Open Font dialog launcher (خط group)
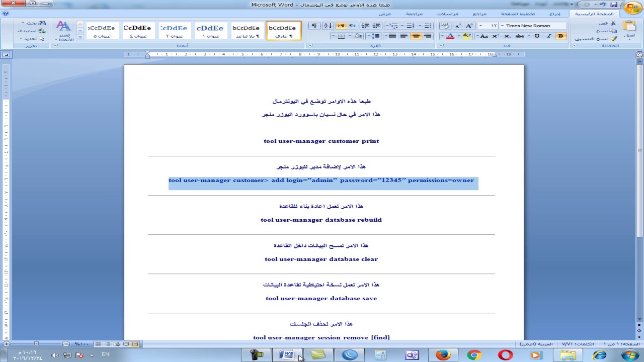The image size is (644, 362). click(441, 46)
